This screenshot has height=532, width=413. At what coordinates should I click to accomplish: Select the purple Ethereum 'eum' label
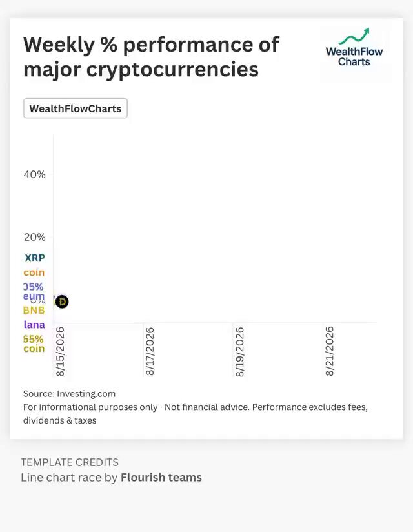point(34,296)
